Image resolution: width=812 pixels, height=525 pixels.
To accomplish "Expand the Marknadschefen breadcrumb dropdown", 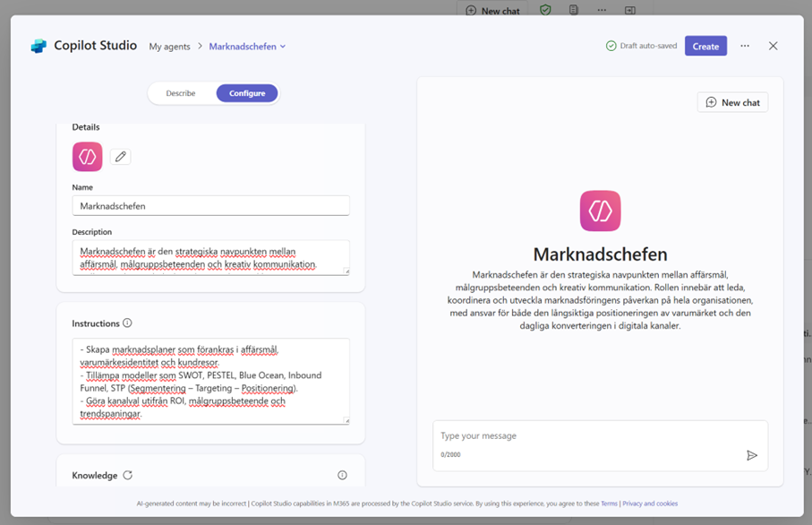I will coord(283,47).
